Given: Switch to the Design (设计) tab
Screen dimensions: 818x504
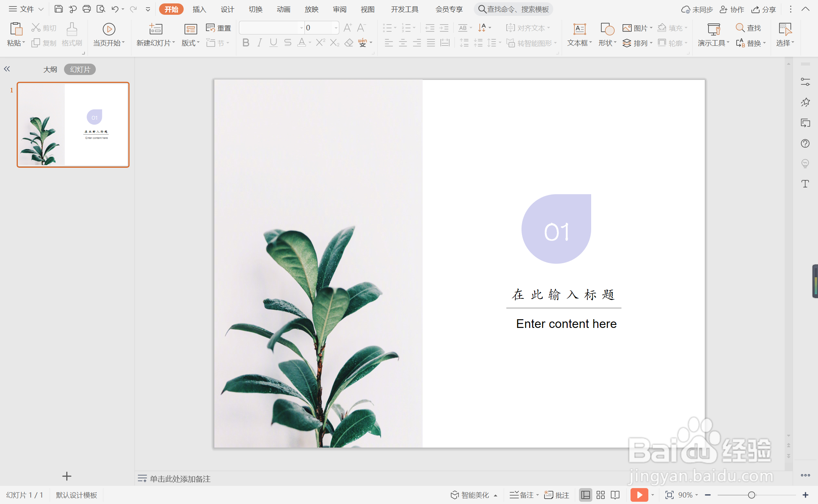Looking at the screenshot, I should [228, 9].
